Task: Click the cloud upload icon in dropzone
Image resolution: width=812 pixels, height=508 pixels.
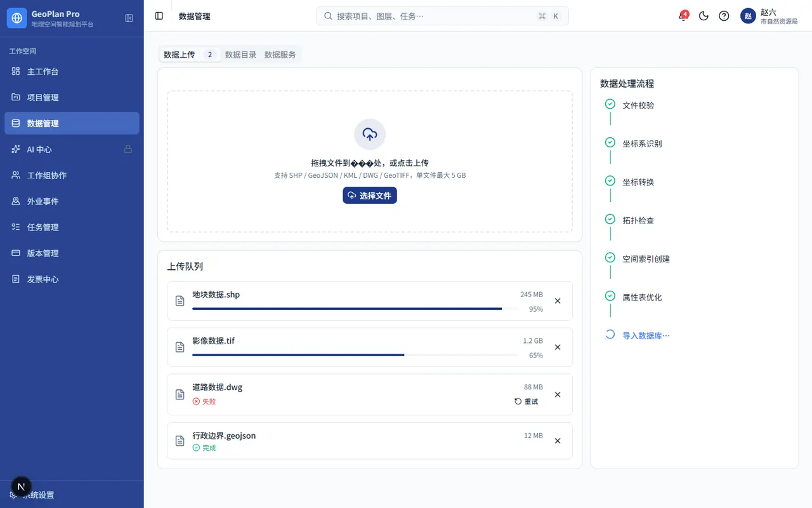Action: pos(370,134)
